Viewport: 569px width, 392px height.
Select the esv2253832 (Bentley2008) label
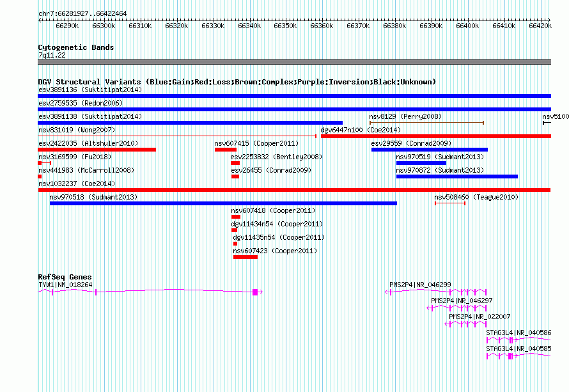(x=277, y=157)
